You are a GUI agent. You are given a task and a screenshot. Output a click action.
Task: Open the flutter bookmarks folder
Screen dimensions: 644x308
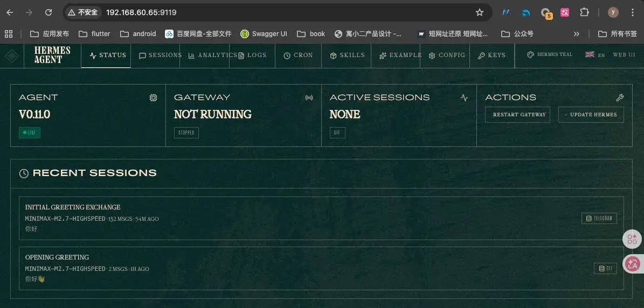[x=95, y=33]
